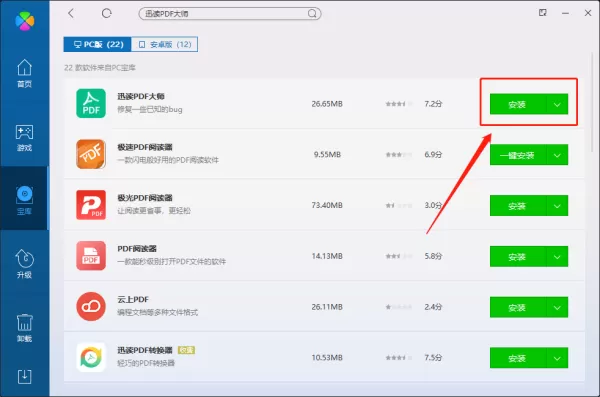The height and width of the screenshot is (397, 600).
Task: Open the downloads icon at sidebar bottom
Action: coord(24,377)
